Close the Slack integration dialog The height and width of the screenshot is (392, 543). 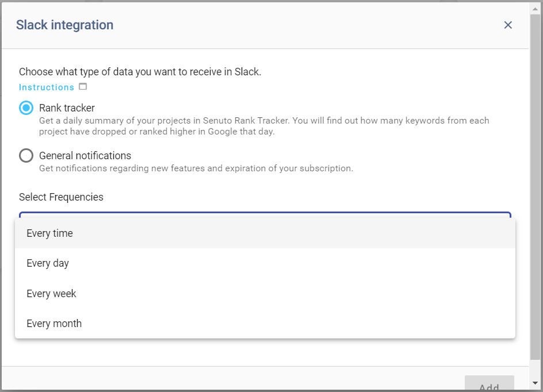508,25
